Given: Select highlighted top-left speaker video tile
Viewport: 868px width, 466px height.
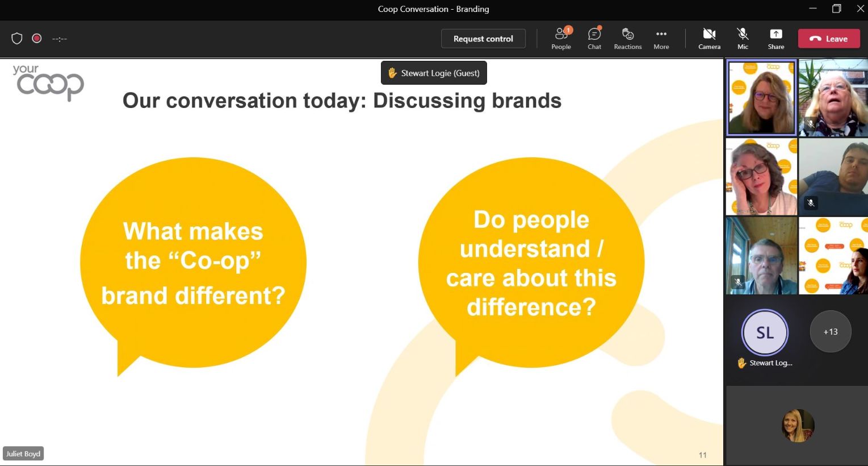Looking at the screenshot, I should click(761, 98).
